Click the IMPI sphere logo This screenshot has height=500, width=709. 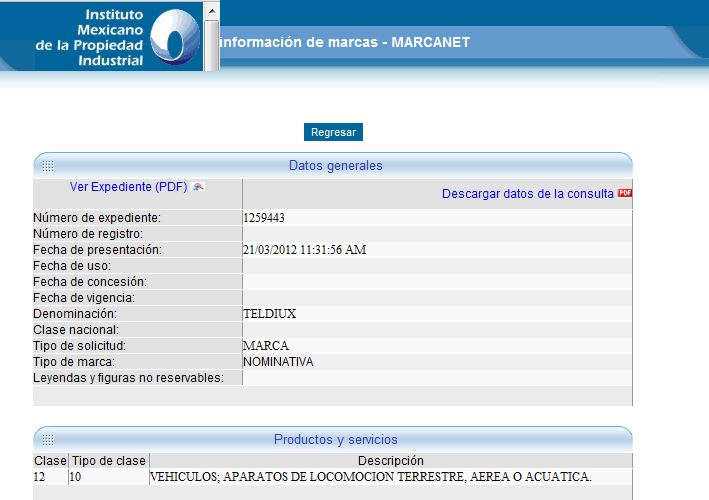pyautogui.click(x=174, y=37)
